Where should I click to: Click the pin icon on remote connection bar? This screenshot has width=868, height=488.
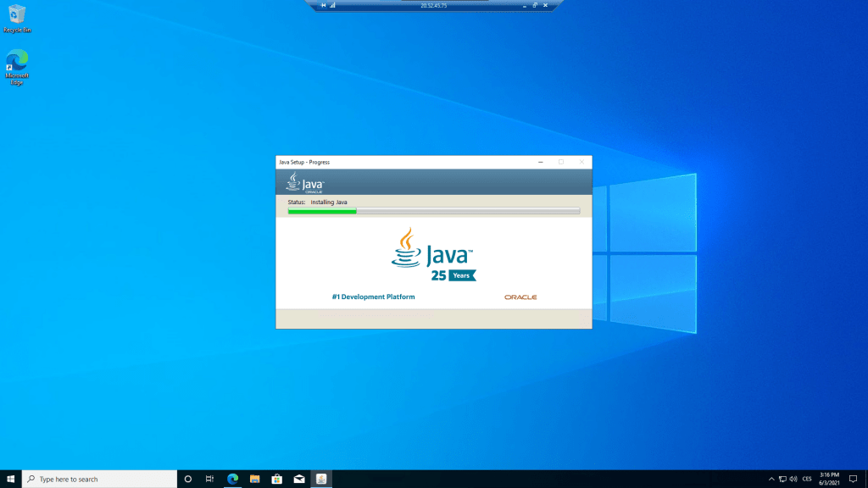pos(323,5)
